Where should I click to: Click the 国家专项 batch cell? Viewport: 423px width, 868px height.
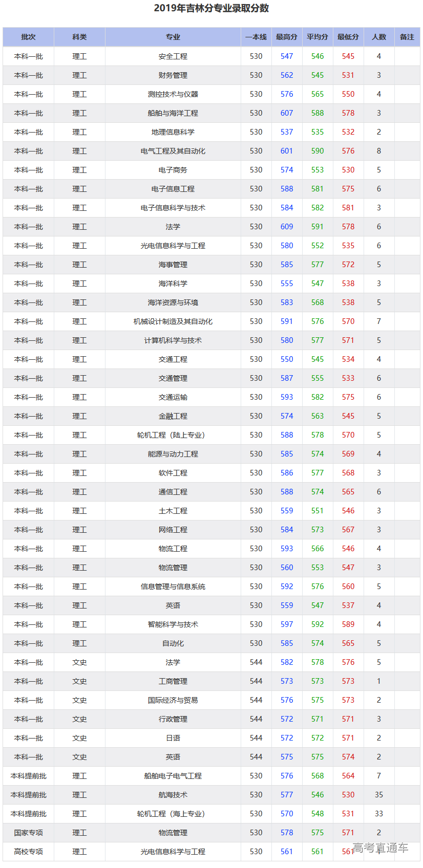[28, 833]
